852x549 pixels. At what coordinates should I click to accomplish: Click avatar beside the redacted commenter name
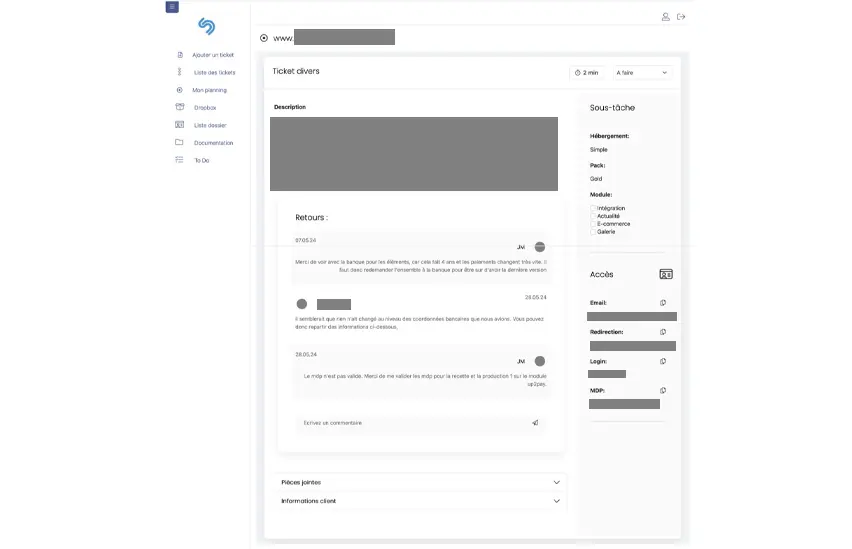[x=302, y=304]
